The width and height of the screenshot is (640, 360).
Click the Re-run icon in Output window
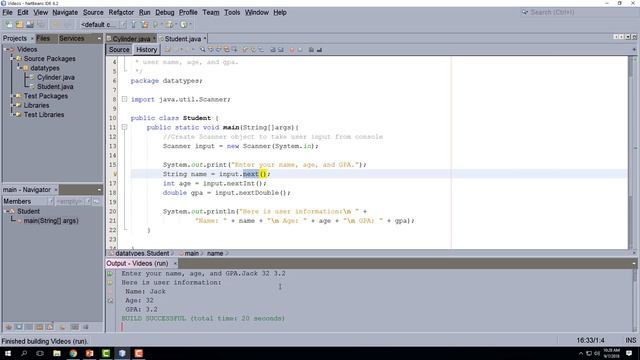click(x=110, y=273)
